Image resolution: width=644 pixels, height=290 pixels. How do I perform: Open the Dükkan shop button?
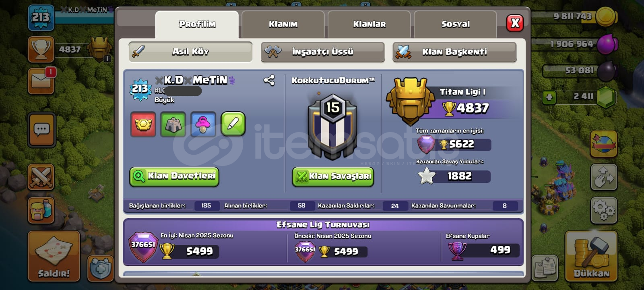[x=591, y=256]
